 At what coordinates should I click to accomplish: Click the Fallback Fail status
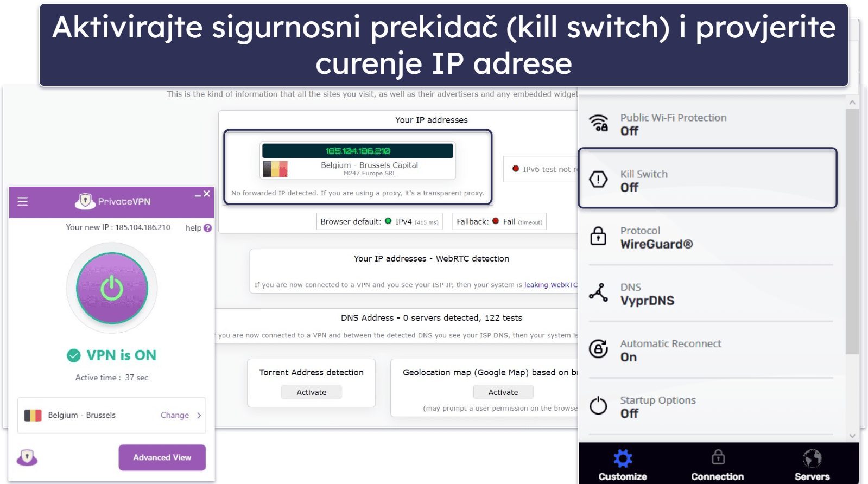tap(499, 221)
